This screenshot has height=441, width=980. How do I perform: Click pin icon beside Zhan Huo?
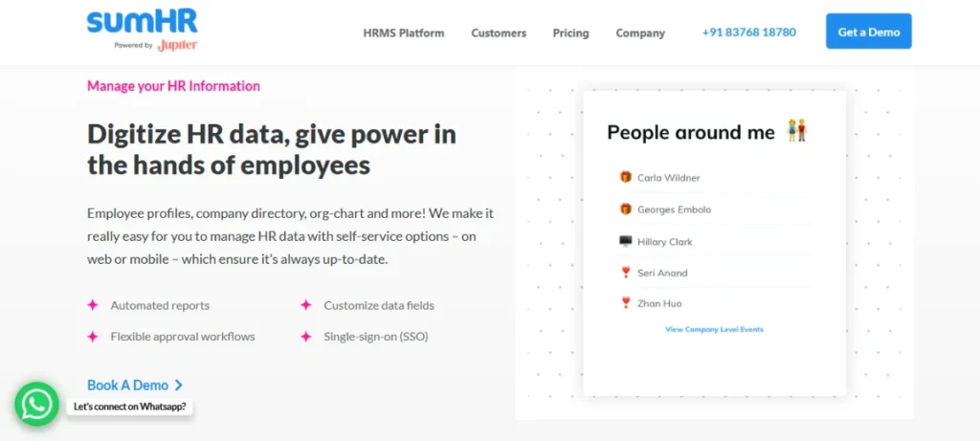point(626,304)
